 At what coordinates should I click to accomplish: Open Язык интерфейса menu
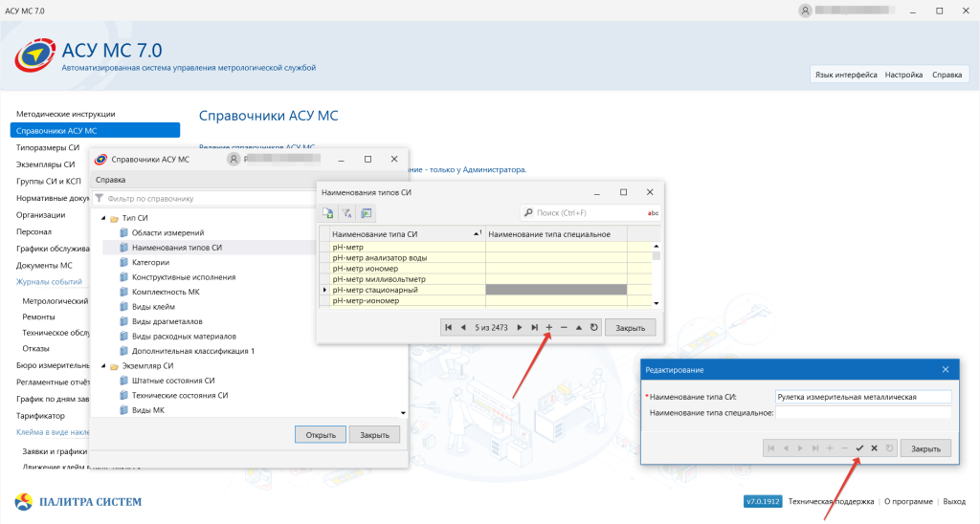point(846,75)
